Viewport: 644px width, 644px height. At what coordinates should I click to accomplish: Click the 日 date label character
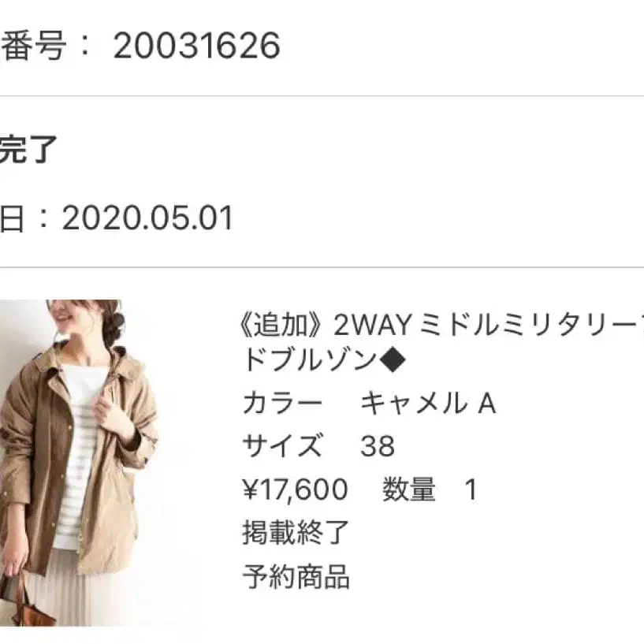click(x=12, y=218)
